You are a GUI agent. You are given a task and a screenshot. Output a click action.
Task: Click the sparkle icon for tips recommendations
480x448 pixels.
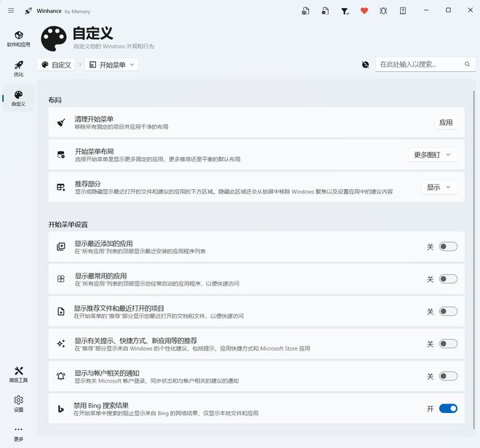[x=61, y=343]
